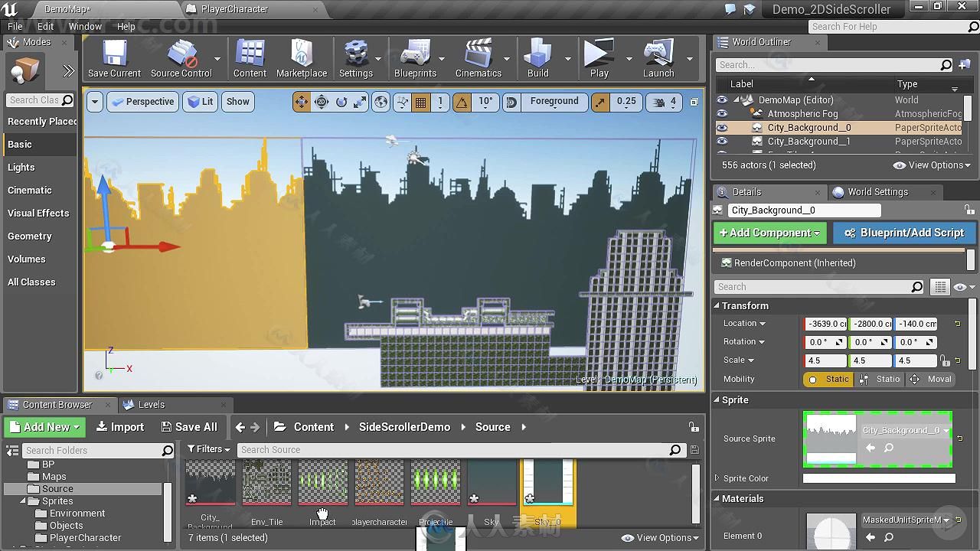Viewport: 980px width, 551px height.
Task: Open the Help menu
Action: (x=126, y=26)
